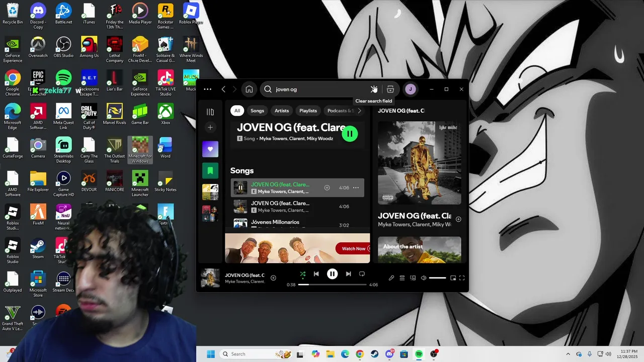Image resolution: width=644 pixels, height=362 pixels.
Task: Enter full screen player view
Action: [462, 278]
